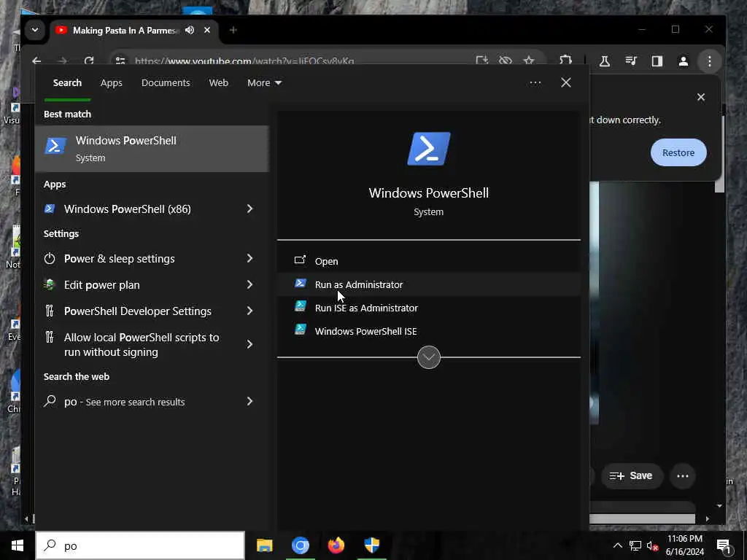
Task: Dismiss the browser restore popup
Action: 701,97
